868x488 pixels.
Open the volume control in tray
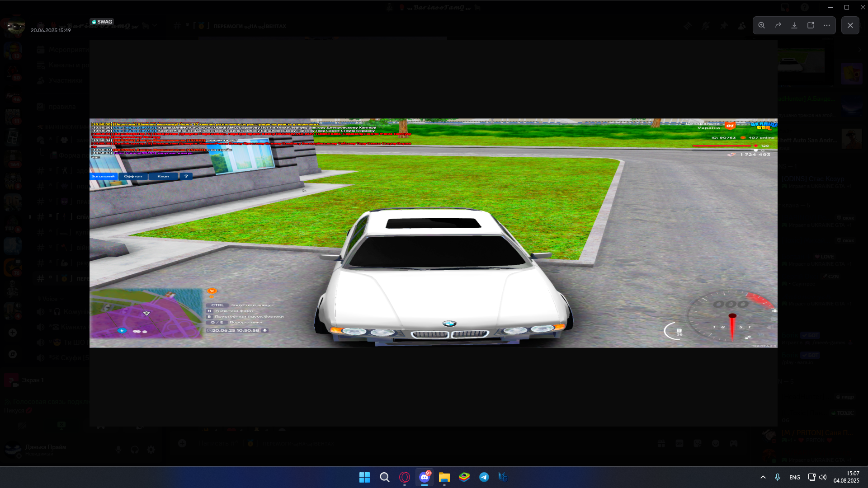(823, 477)
